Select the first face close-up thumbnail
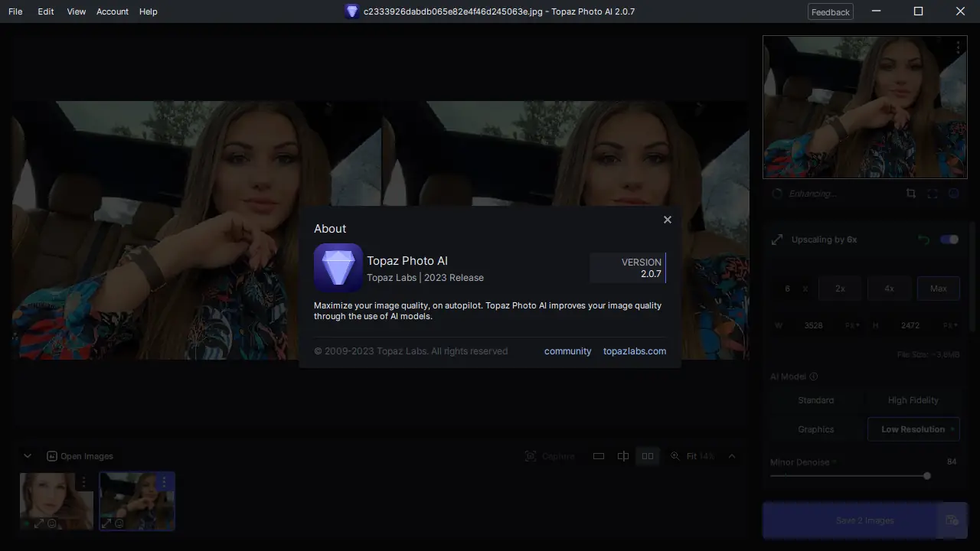This screenshot has height=551, width=980. (57, 501)
